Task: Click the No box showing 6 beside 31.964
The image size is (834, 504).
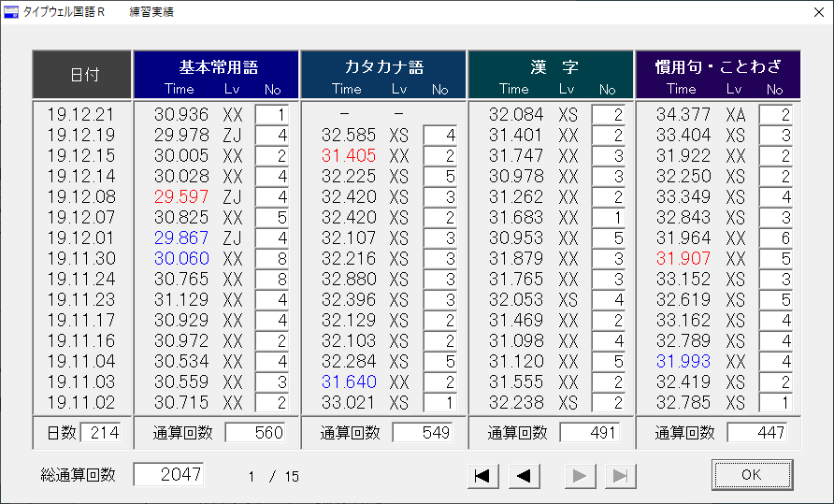Action: click(x=775, y=238)
